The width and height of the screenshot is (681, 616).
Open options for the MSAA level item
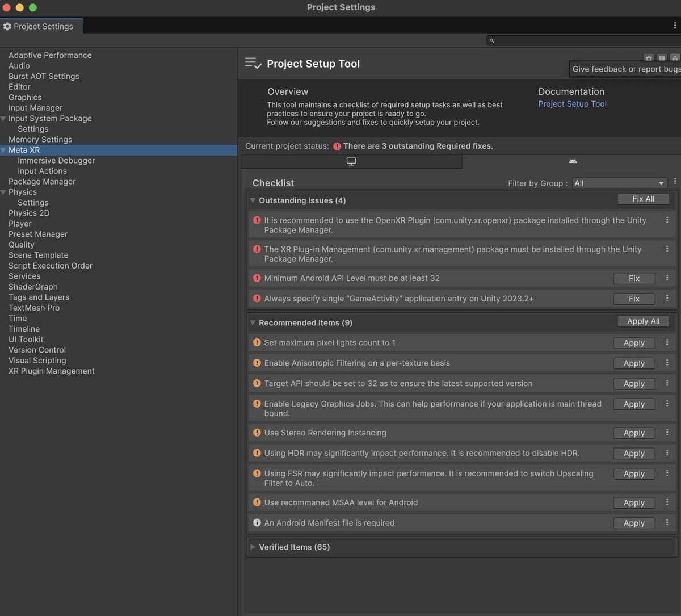pyautogui.click(x=667, y=502)
